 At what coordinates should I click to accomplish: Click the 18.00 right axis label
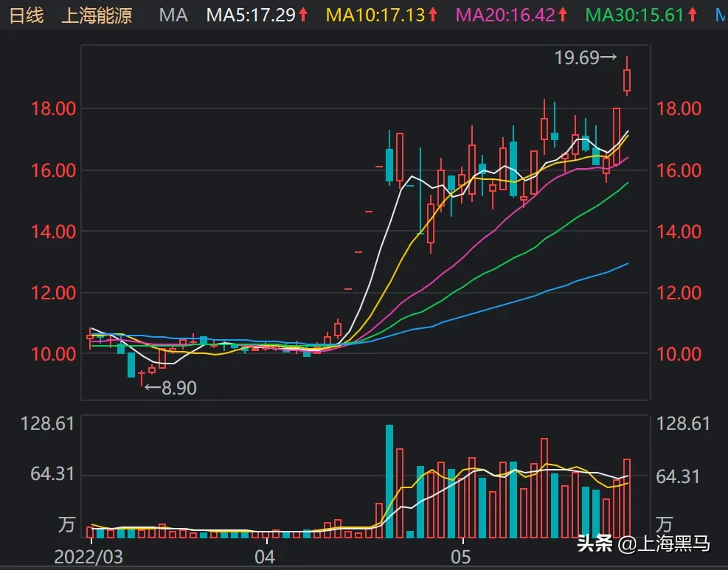[679, 108]
